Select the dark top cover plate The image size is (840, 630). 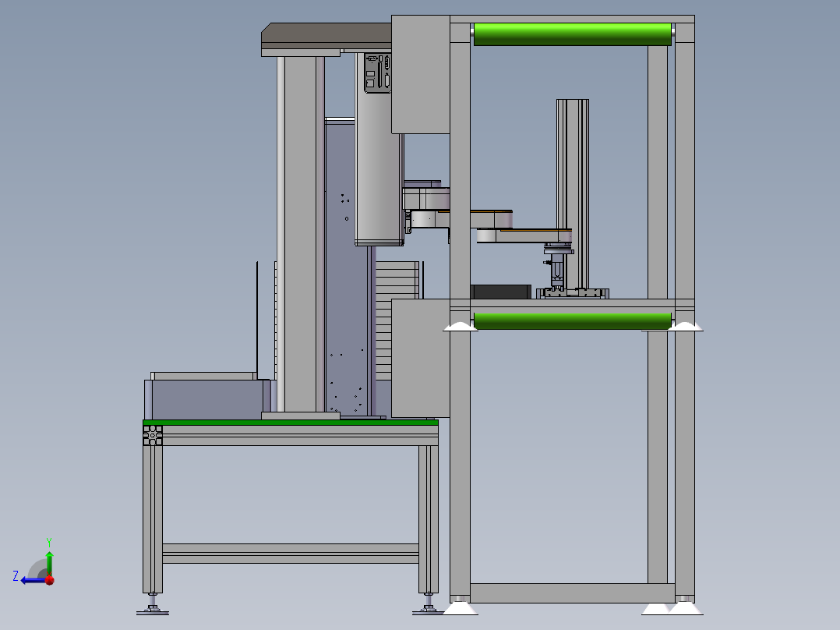(326, 36)
